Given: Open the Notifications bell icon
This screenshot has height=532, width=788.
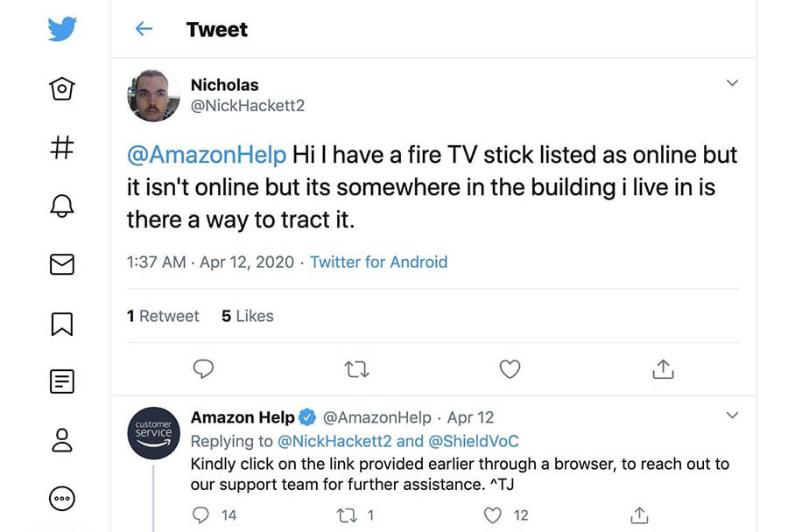Looking at the screenshot, I should (x=61, y=206).
